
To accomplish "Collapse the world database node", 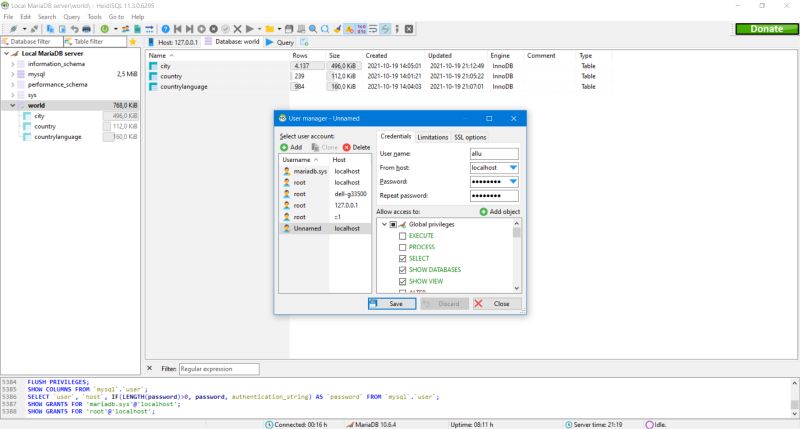I will (x=13, y=106).
